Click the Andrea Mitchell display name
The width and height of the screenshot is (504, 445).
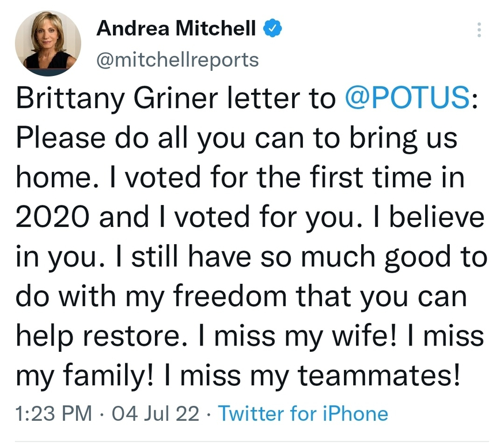(176, 28)
